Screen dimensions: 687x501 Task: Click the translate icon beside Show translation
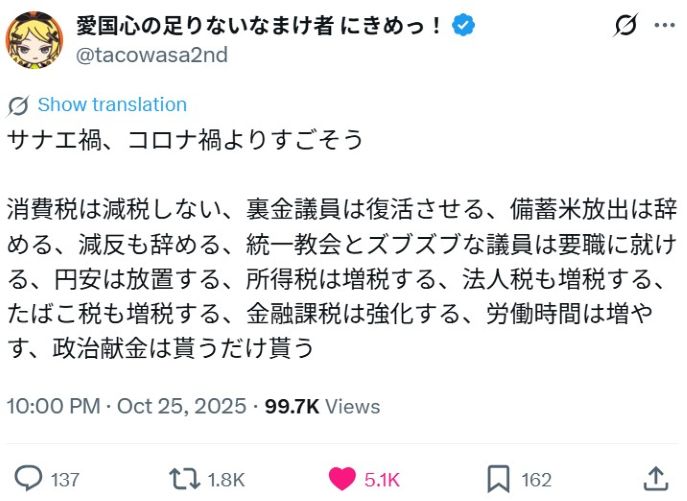click(18, 105)
